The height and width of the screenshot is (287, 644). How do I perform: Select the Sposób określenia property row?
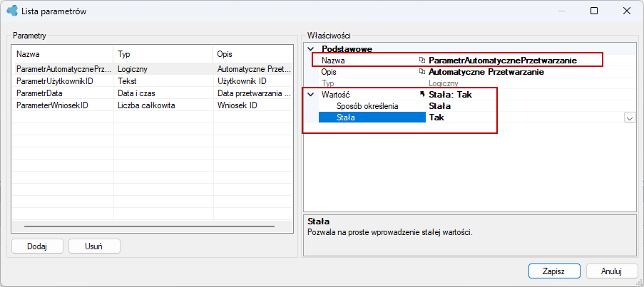477,106
